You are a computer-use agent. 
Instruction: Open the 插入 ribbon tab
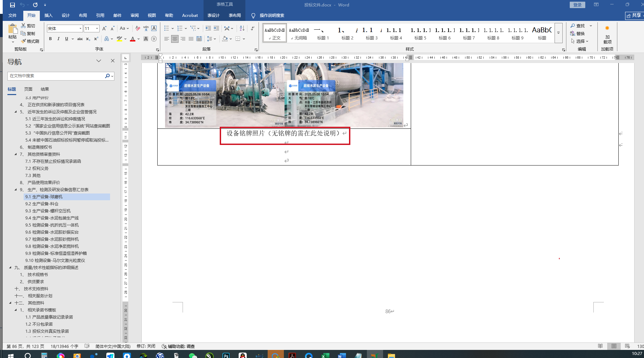(x=48, y=16)
